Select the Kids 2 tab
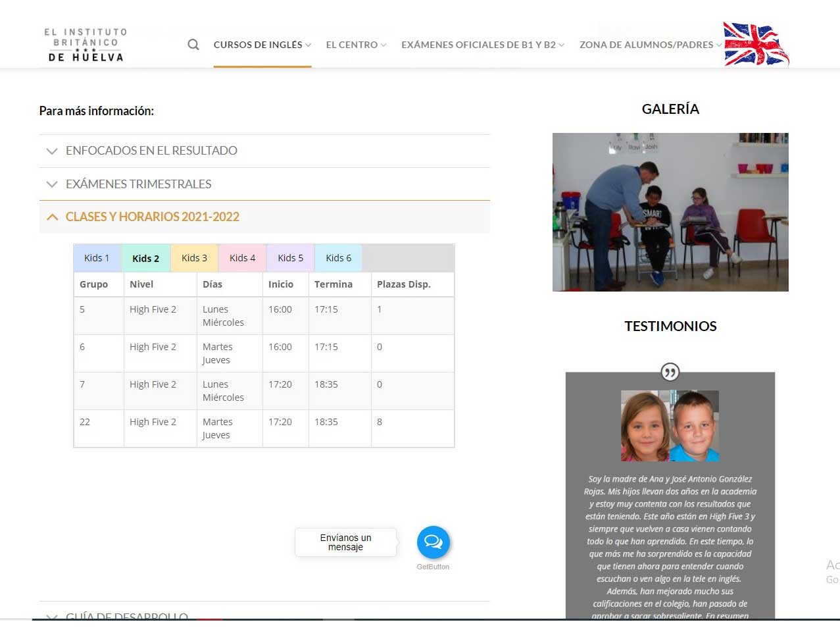This screenshot has width=840, height=643. pos(145,258)
